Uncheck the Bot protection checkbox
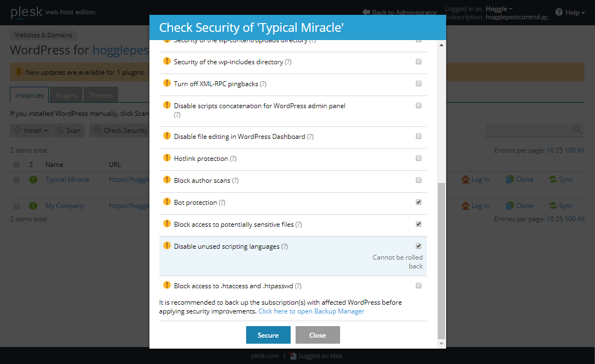 [x=419, y=202]
